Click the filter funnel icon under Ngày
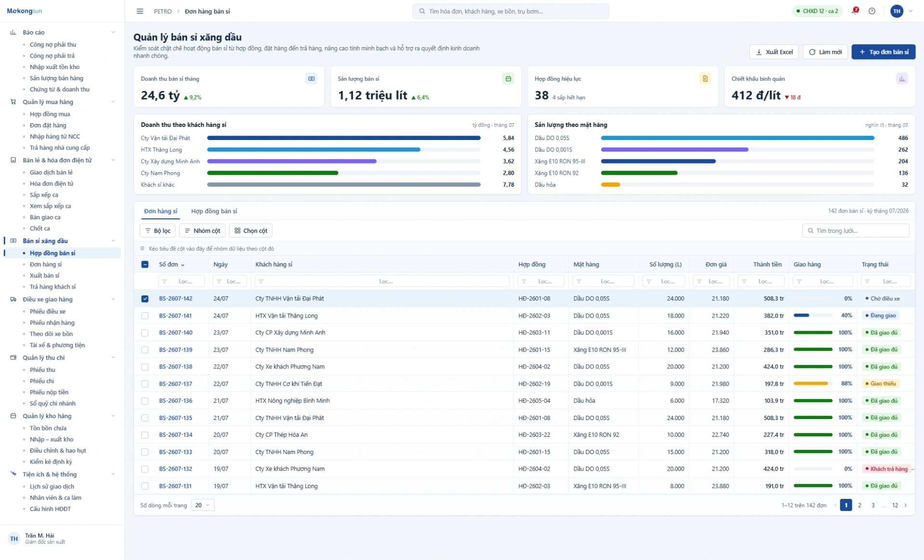924x560 pixels. coord(219,281)
